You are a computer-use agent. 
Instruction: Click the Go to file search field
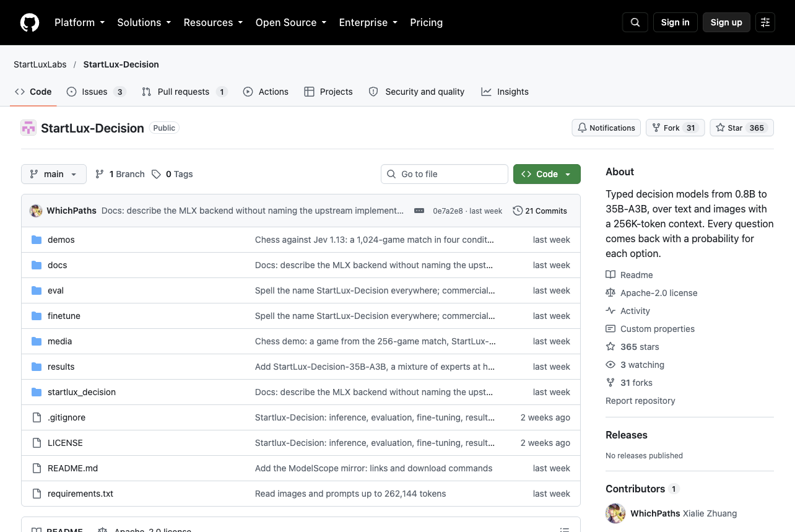pyautogui.click(x=445, y=174)
